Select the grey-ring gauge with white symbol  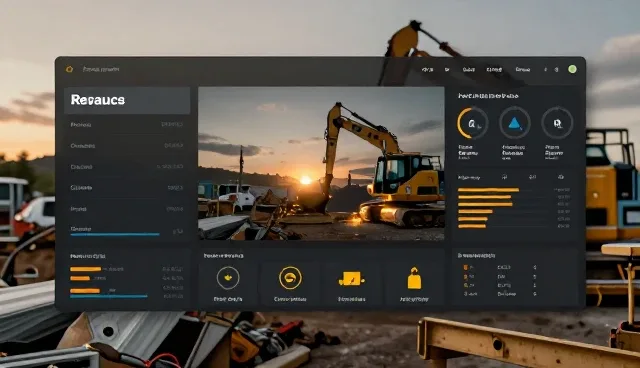coord(557,123)
